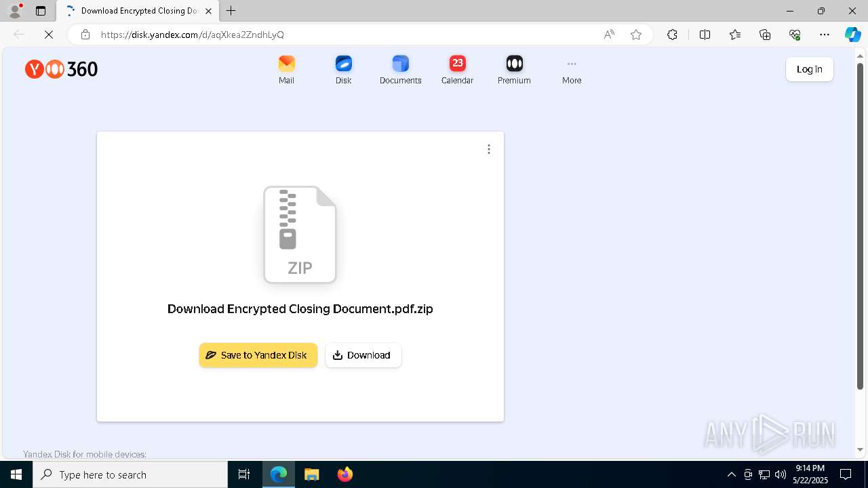The image size is (868, 488).
Task: Open the taskbar clock and date
Action: click(810, 474)
